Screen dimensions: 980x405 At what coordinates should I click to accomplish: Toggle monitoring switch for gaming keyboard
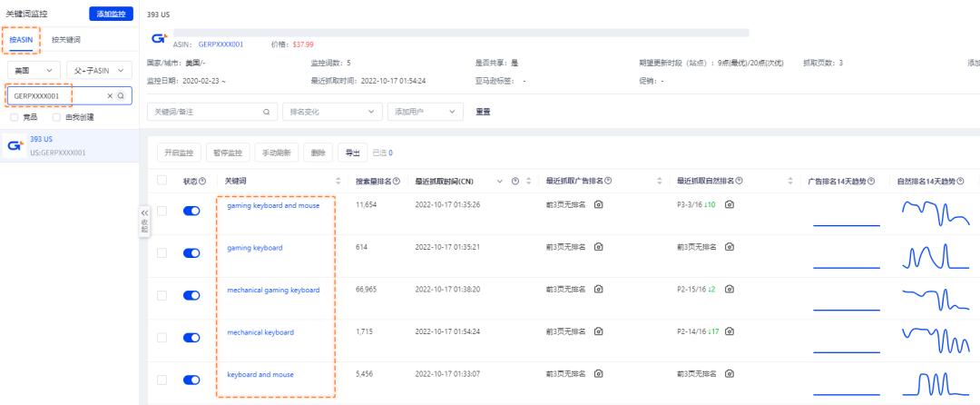191,253
